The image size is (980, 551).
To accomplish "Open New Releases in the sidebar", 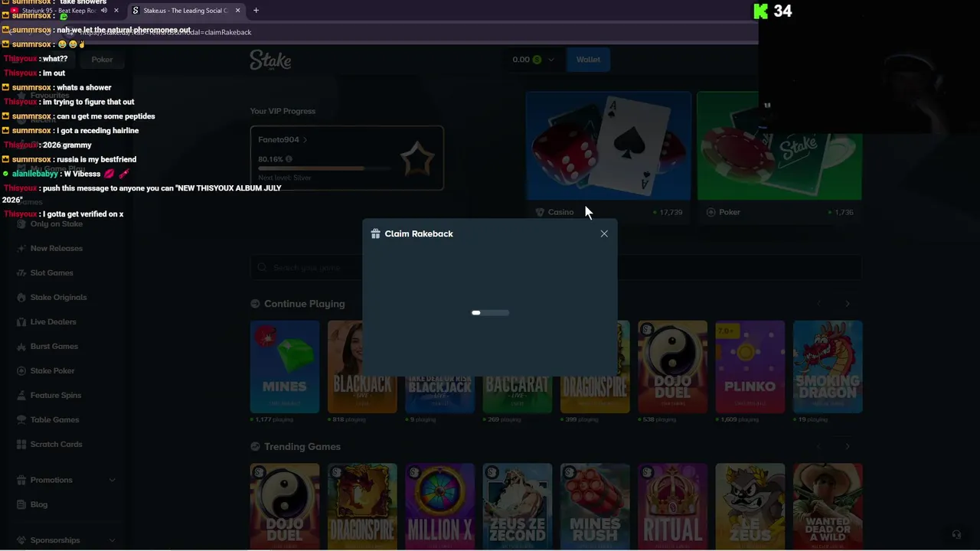I will click(56, 248).
